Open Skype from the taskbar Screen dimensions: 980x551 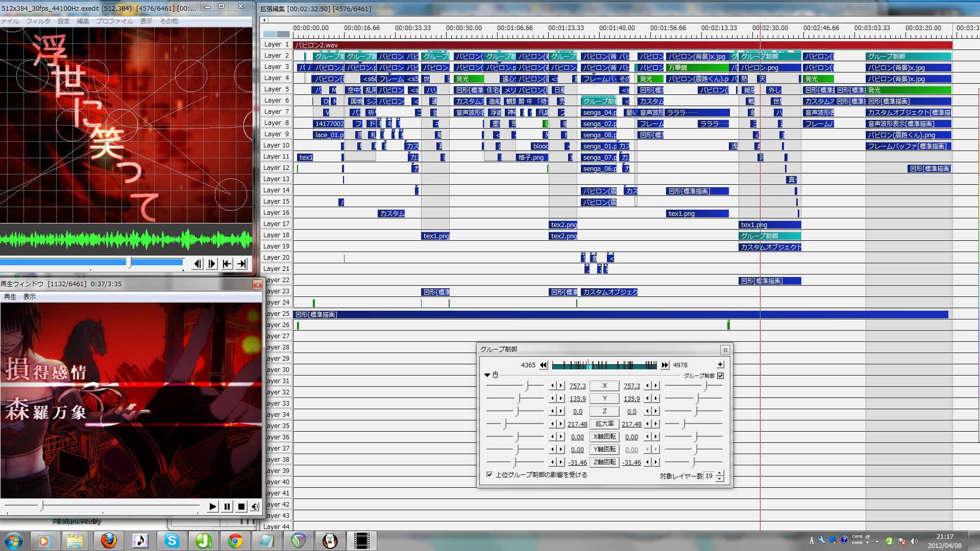[172, 541]
